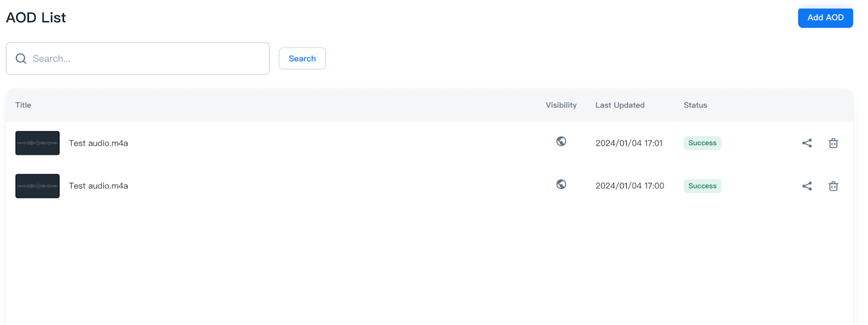This screenshot has width=868, height=325.
Task: Toggle globe visibility for 17:00 audio
Action: point(561,184)
